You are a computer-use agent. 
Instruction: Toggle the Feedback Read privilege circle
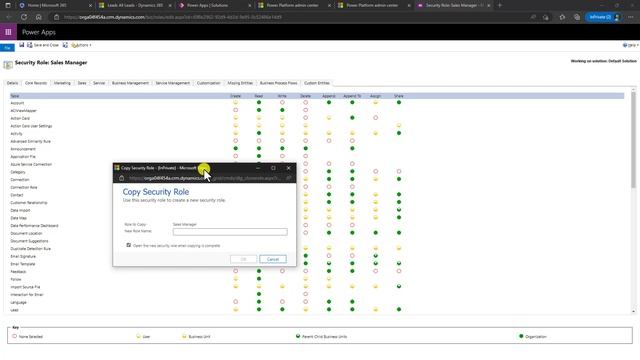pos(259,271)
